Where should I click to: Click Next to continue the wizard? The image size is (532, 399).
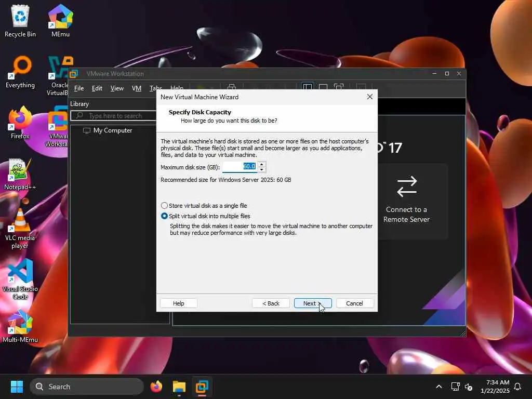pos(312,303)
